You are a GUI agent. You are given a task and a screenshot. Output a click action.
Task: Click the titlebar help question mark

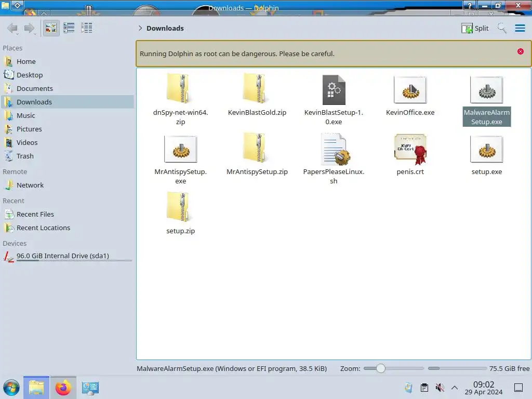coord(470,6)
